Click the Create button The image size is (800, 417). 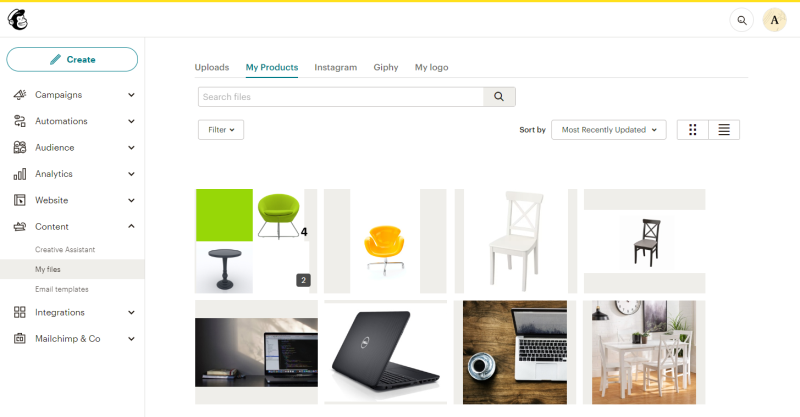coord(72,59)
